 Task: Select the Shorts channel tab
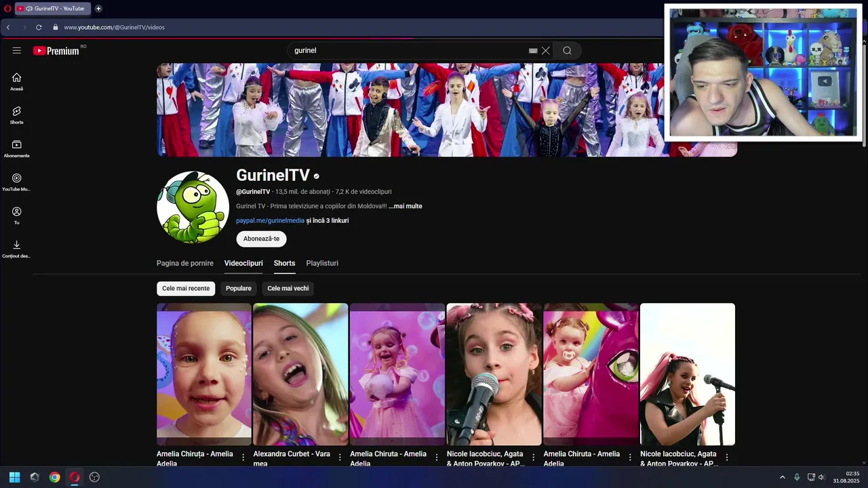[284, 263]
